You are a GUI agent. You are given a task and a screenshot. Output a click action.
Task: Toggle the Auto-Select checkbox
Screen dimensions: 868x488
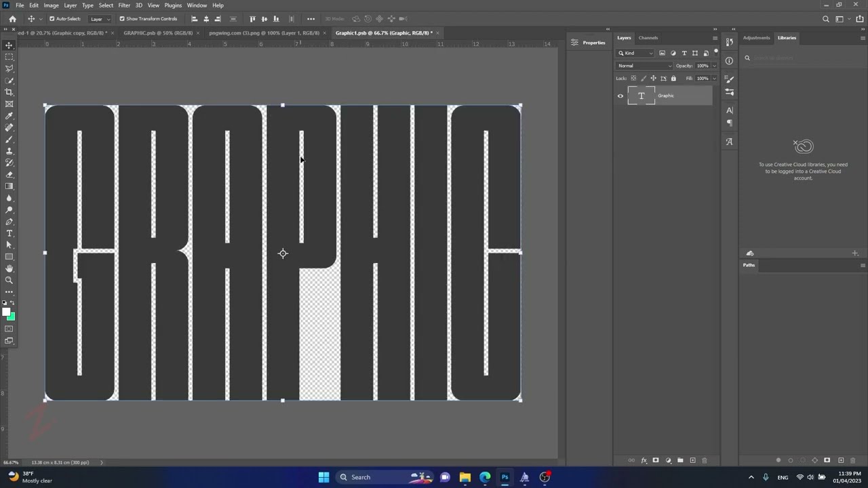pyautogui.click(x=52, y=19)
